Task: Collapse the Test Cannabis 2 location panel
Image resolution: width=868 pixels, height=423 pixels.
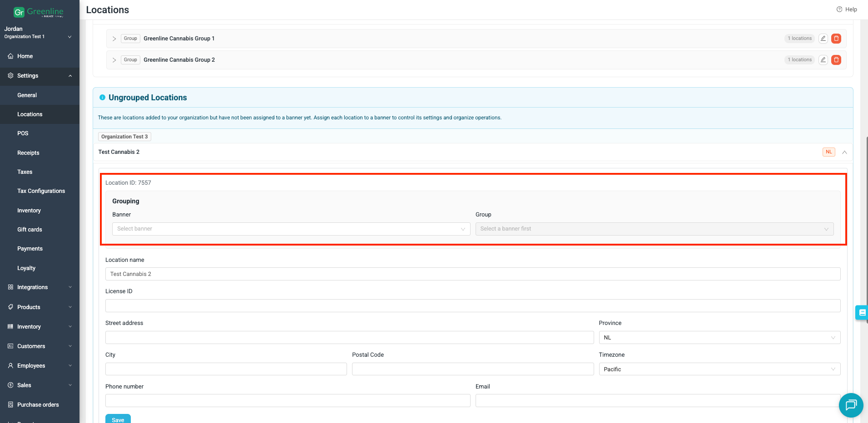Action: click(x=844, y=152)
